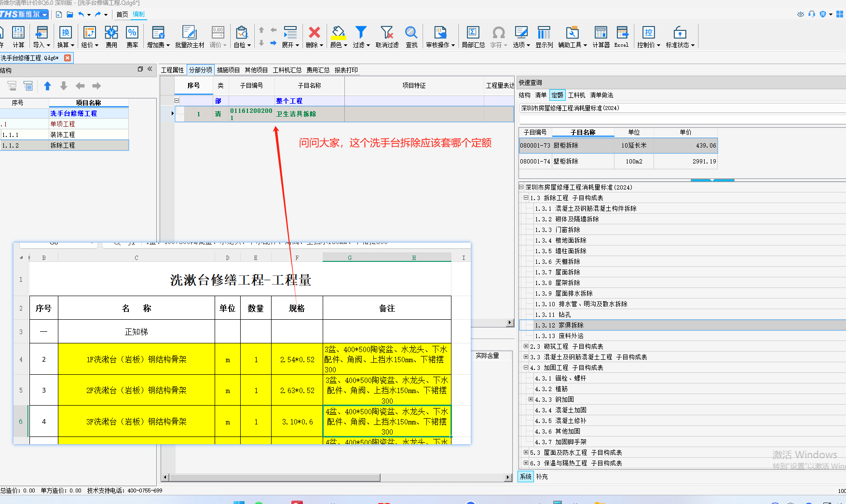846x504 pixels.
Task: Expand the 4.3.3 钢加固 tree node
Action: pyautogui.click(x=531, y=399)
